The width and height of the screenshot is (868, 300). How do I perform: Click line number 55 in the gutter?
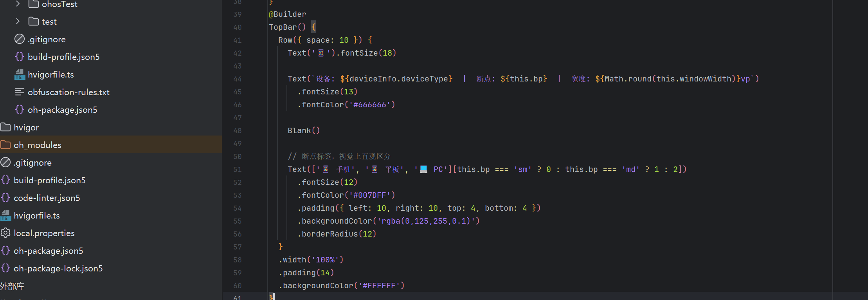click(238, 221)
